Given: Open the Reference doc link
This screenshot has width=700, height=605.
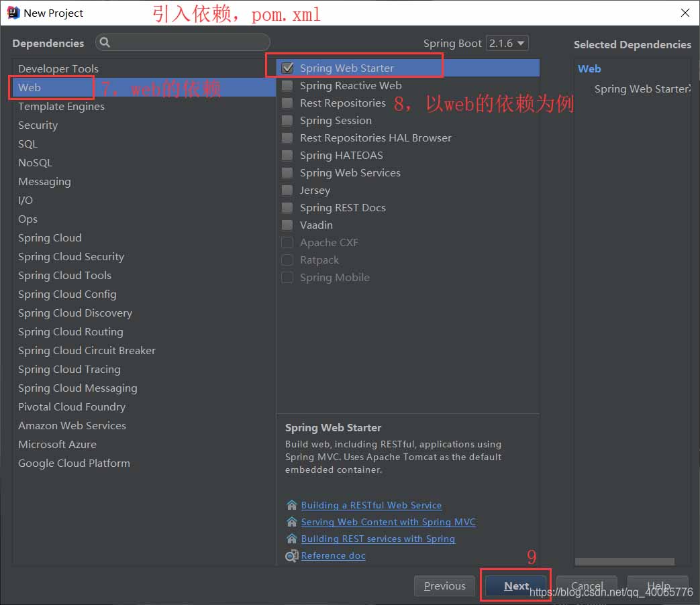Looking at the screenshot, I should [333, 556].
